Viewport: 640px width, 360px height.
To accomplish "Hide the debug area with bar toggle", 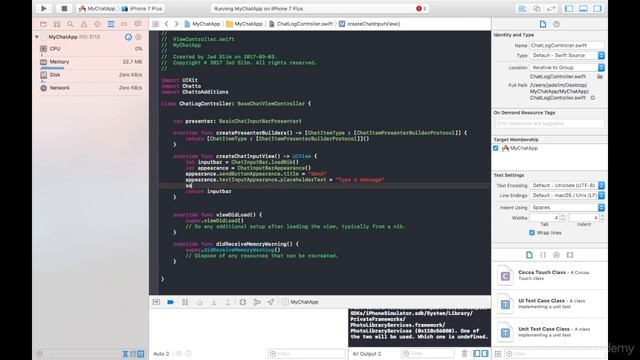I will (156, 302).
